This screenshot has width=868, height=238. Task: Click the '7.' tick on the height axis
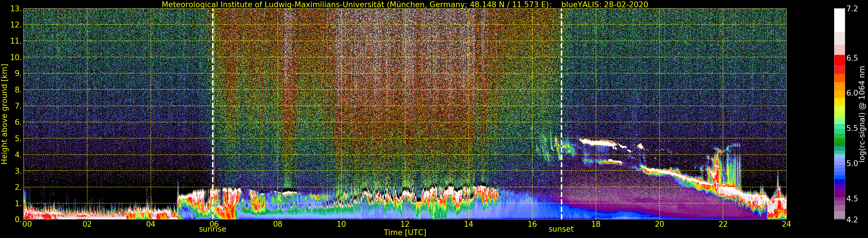[18, 106]
